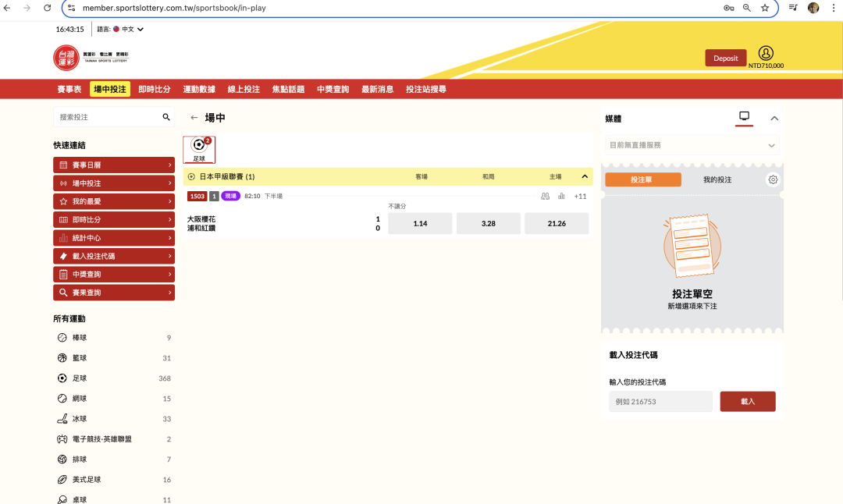Bookmark page with the star icon

764,8
